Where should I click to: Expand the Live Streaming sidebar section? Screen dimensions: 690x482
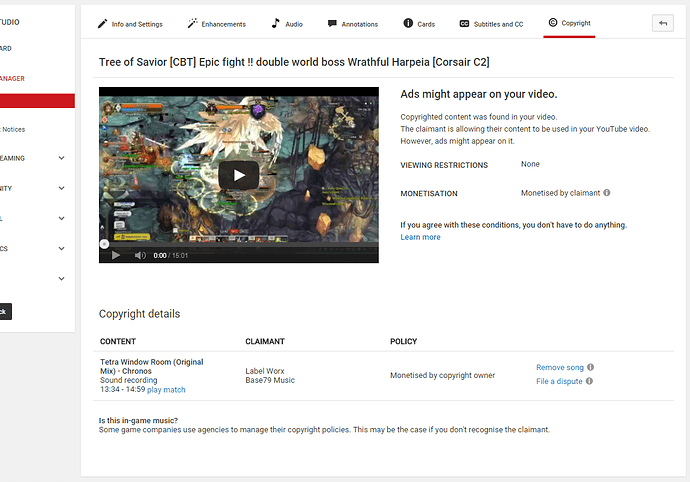tap(61, 158)
